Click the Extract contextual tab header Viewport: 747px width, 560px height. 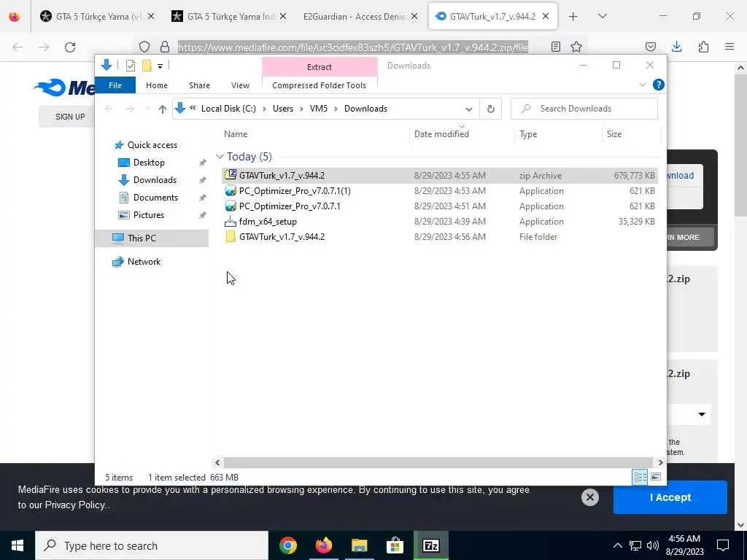[320, 67]
